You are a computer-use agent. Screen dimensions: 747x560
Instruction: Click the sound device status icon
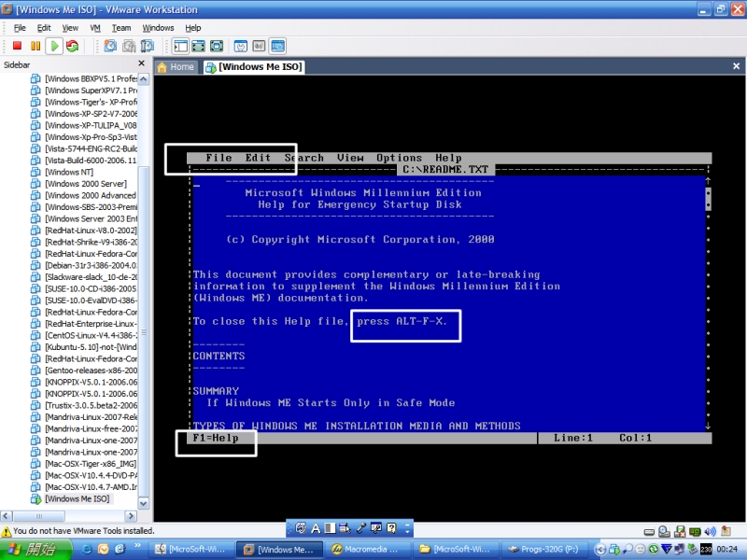pyautogui.click(x=710, y=531)
